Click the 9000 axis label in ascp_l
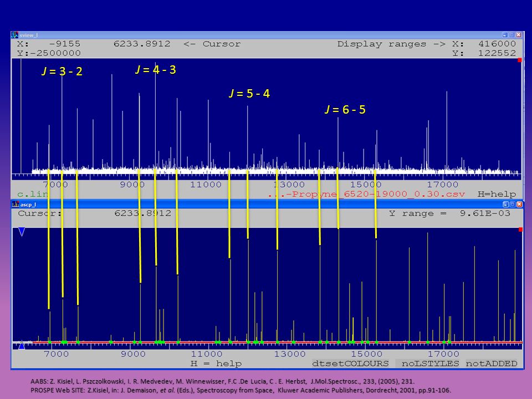This screenshot has height=399, width=532. [x=134, y=354]
